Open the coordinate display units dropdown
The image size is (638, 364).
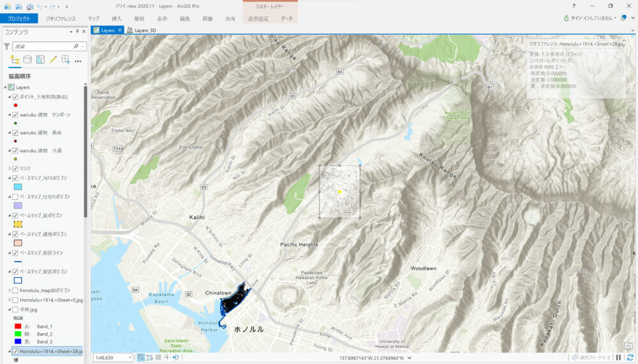410,358
